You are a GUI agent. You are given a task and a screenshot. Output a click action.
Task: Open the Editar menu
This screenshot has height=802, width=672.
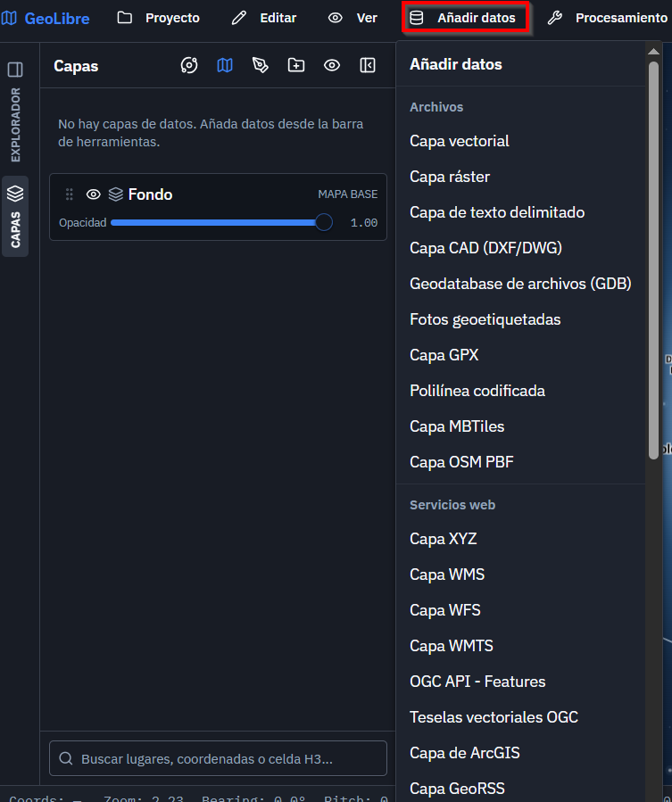click(x=264, y=18)
